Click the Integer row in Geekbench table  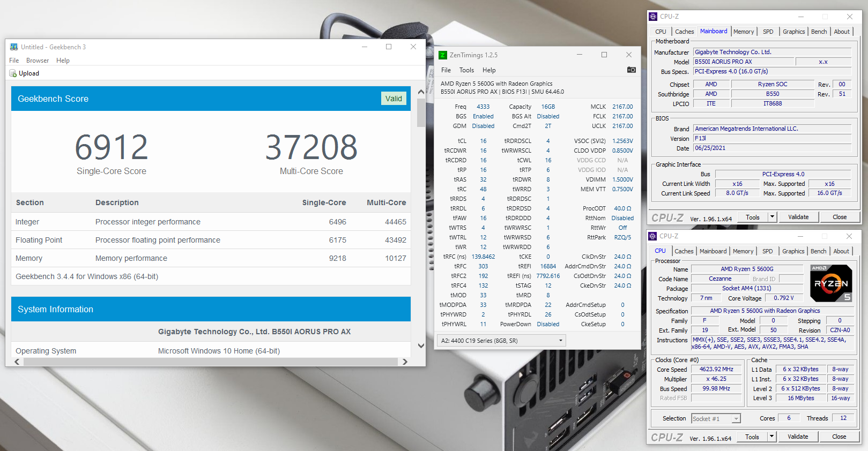pos(211,222)
